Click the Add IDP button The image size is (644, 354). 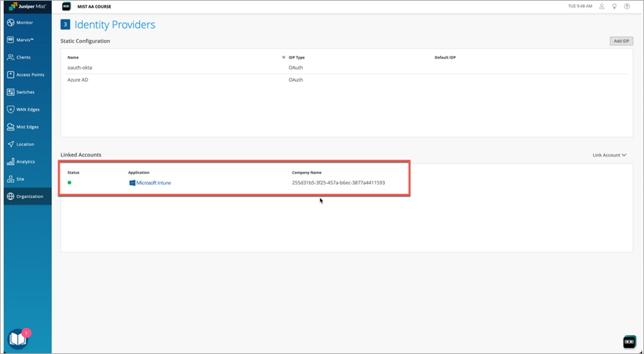tap(621, 41)
